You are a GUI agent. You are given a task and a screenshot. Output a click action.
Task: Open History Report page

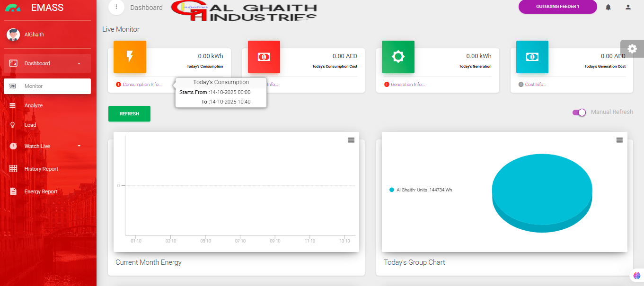coord(47,169)
